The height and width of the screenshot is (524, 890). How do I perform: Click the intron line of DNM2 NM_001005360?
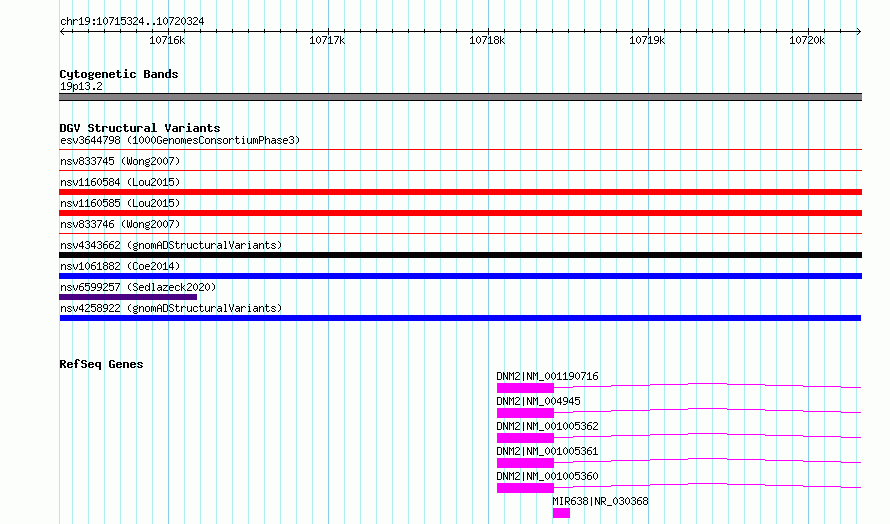click(x=707, y=484)
